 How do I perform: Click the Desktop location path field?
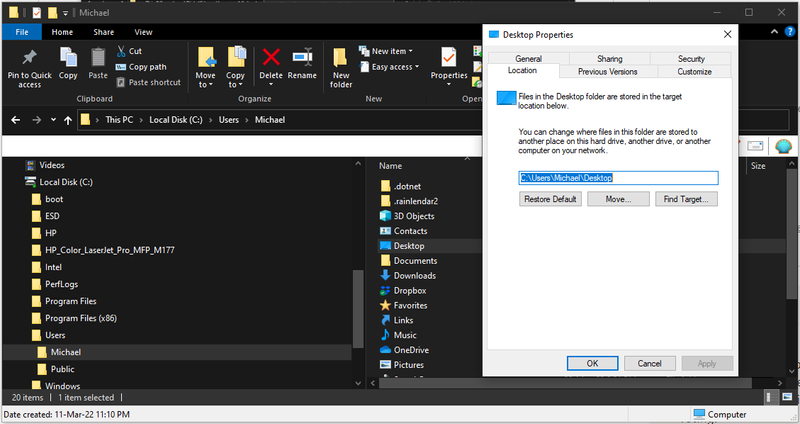tap(617, 178)
